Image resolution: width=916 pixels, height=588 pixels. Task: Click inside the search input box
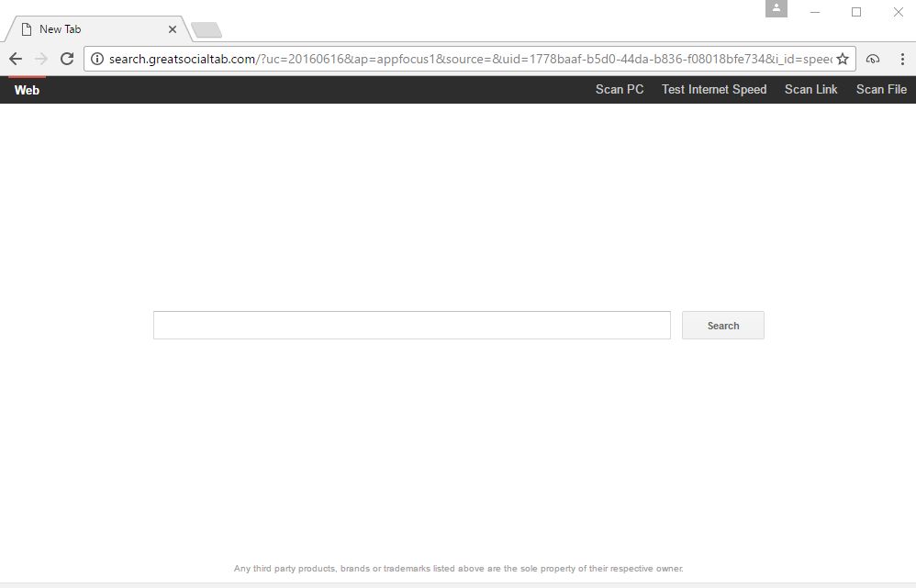point(411,325)
